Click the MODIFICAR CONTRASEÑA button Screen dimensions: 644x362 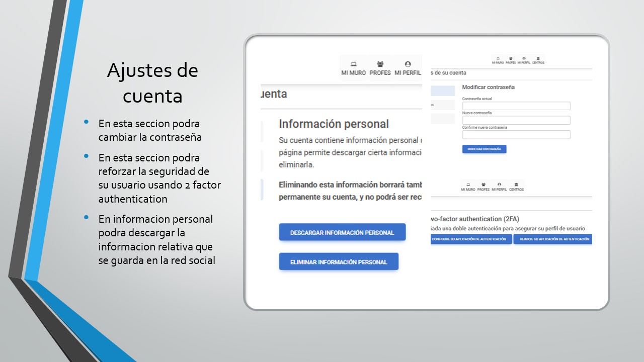pos(484,149)
